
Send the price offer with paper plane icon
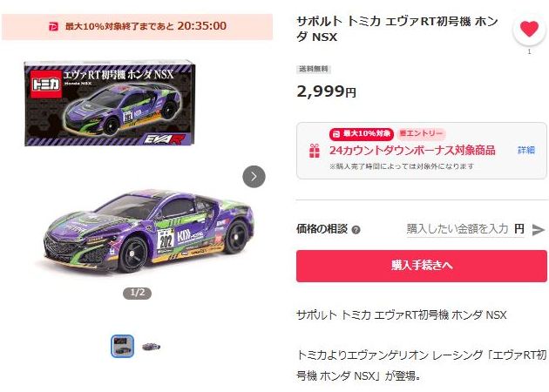pyautogui.click(x=538, y=230)
